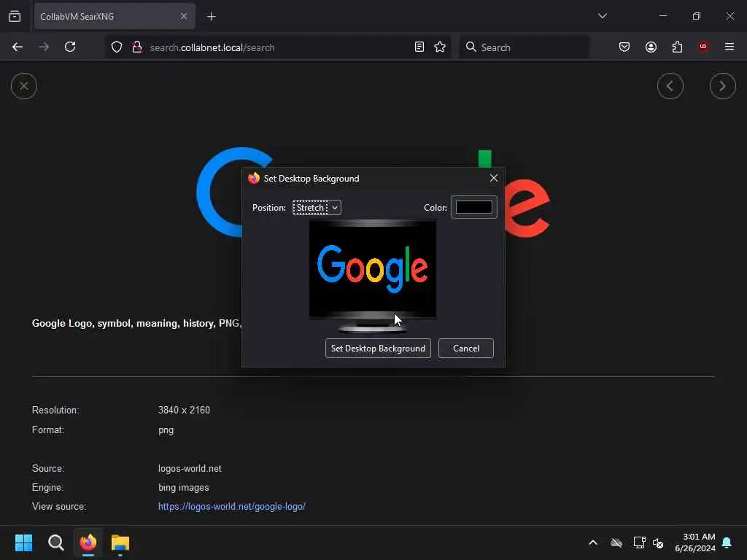Image resolution: width=747 pixels, height=560 pixels.
Task: Open the Windows Start menu
Action: pyautogui.click(x=24, y=542)
